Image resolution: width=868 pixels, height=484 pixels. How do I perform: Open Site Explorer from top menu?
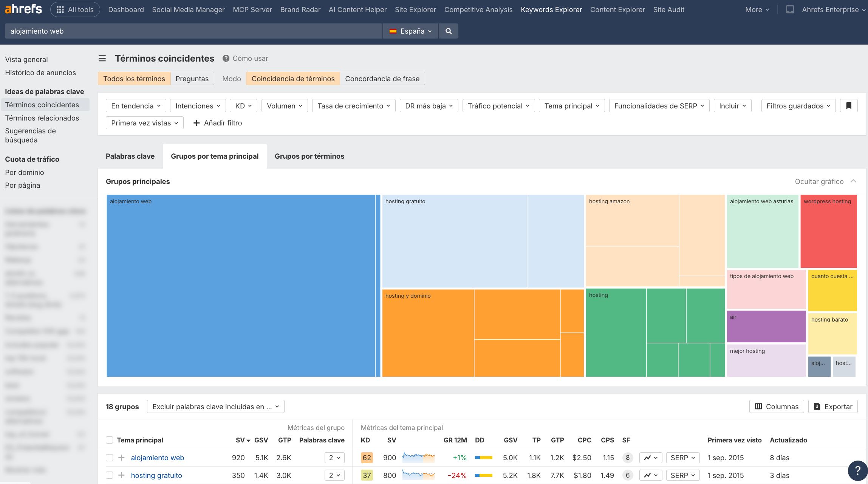pos(415,9)
